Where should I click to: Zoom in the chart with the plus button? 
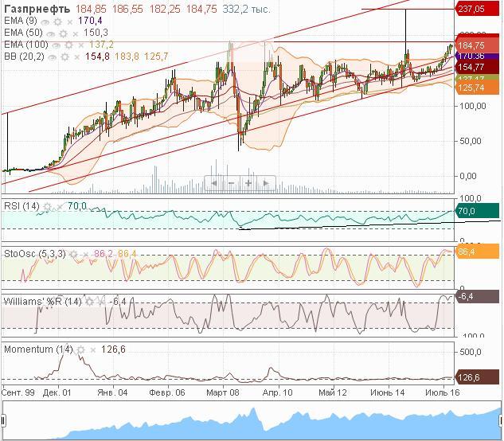coord(248,183)
